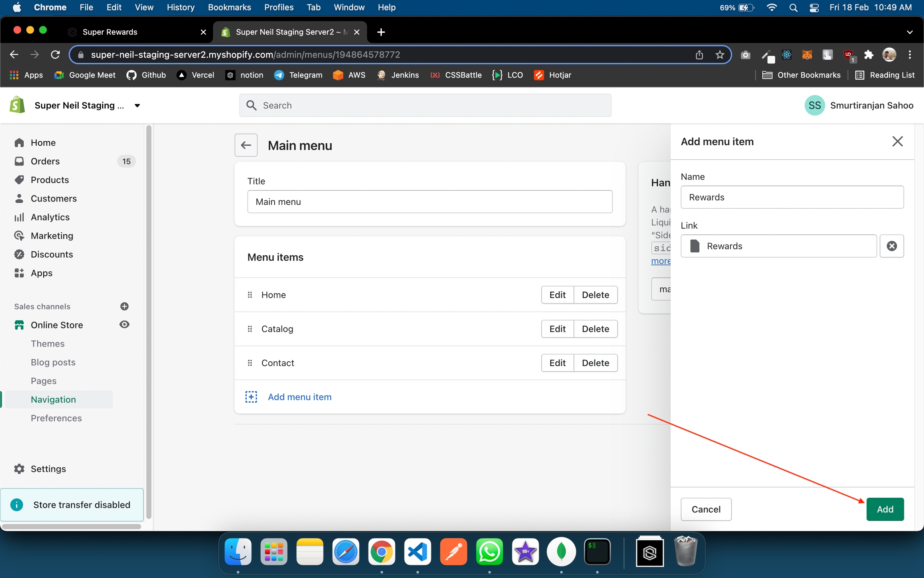Open the Discounts section in sidebar
The height and width of the screenshot is (578, 924).
[52, 254]
